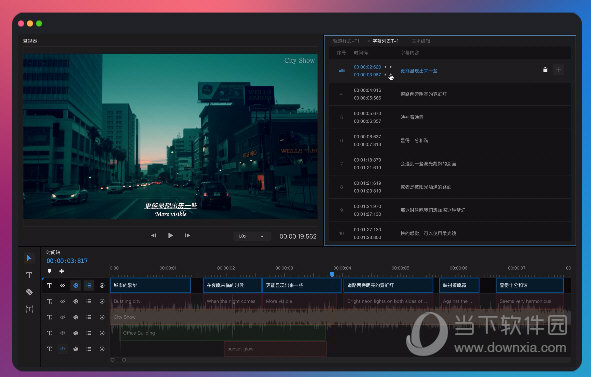Image resolution: width=591 pixels, height=377 pixels.
Task: Play the video preview
Action: pos(170,235)
